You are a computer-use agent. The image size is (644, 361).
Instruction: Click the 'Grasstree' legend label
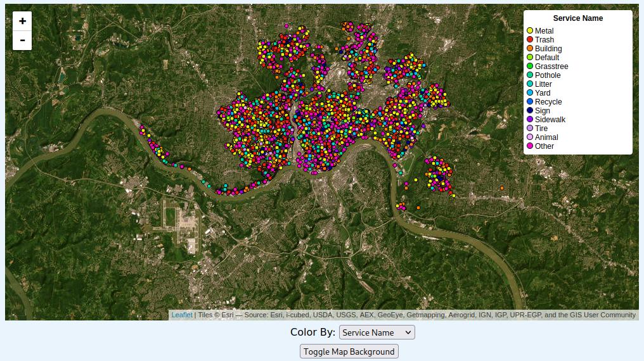551,66
